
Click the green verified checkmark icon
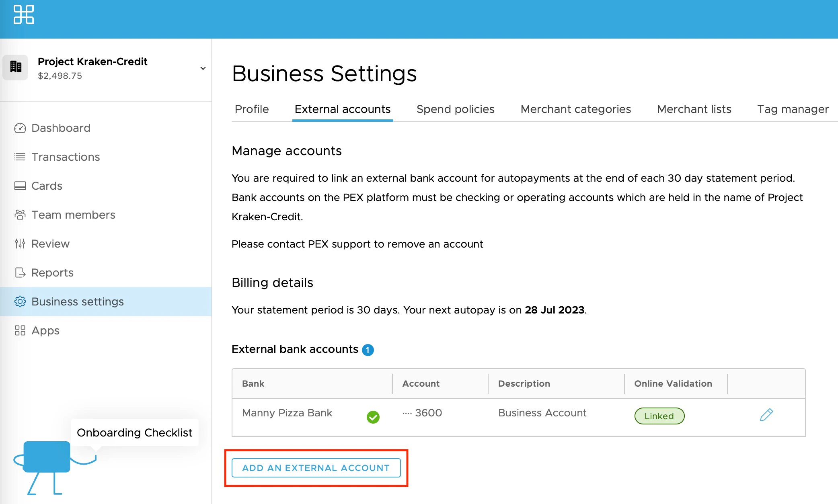pyautogui.click(x=373, y=417)
